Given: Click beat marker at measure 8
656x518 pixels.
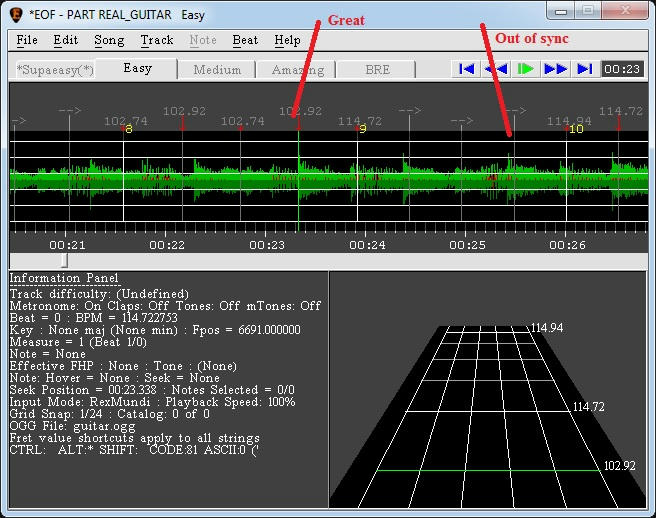Looking at the screenshot, I should click(124, 129).
